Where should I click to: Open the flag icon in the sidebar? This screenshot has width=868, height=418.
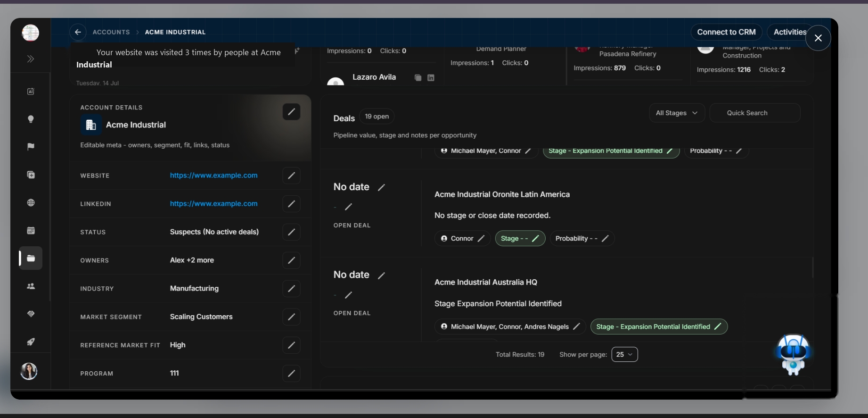click(31, 147)
